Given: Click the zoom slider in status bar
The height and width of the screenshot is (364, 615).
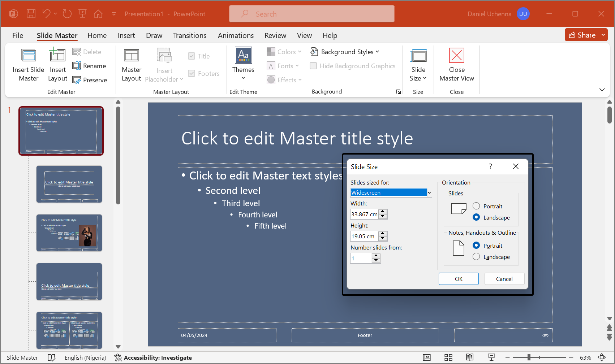Looking at the screenshot, I should click(x=529, y=357).
